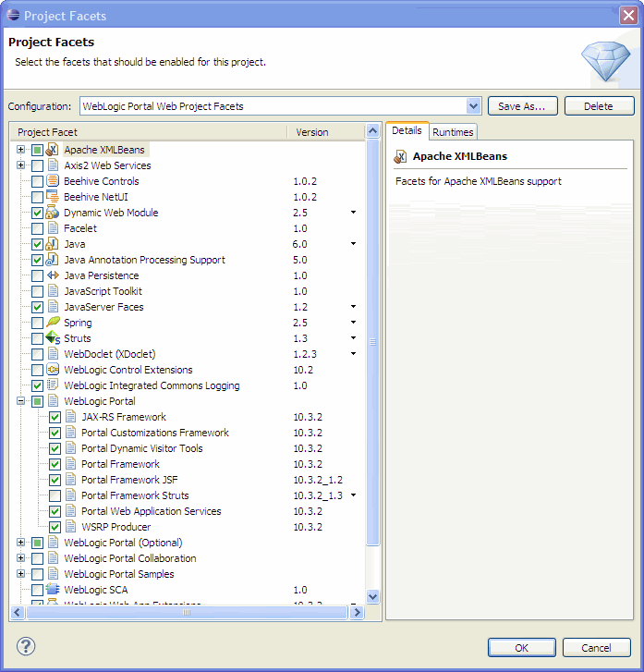This screenshot has height=672, width=644.
Task: Click the Facelet document icon
Action: click(54, 228)
